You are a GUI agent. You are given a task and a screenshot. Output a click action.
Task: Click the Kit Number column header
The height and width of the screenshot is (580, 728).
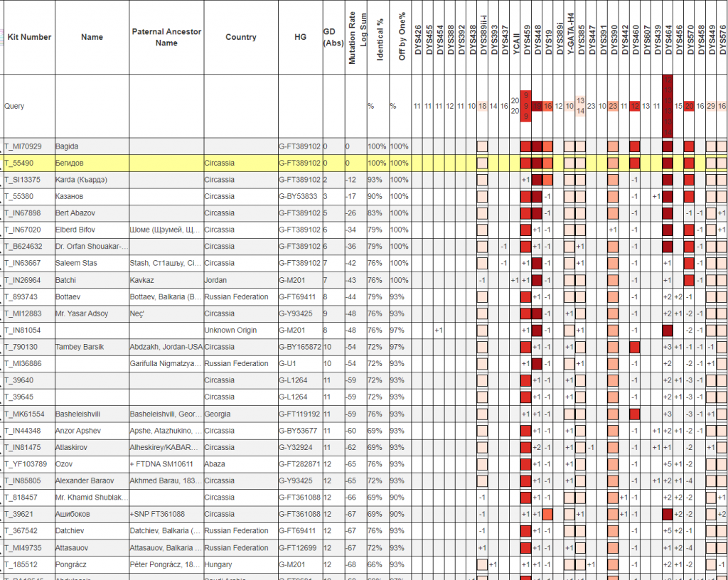click(29, 37)
